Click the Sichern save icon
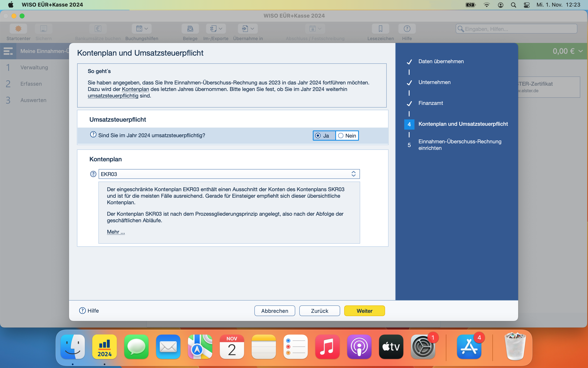The height and width of the screenshot is (368, 588). tap(43, 29)
